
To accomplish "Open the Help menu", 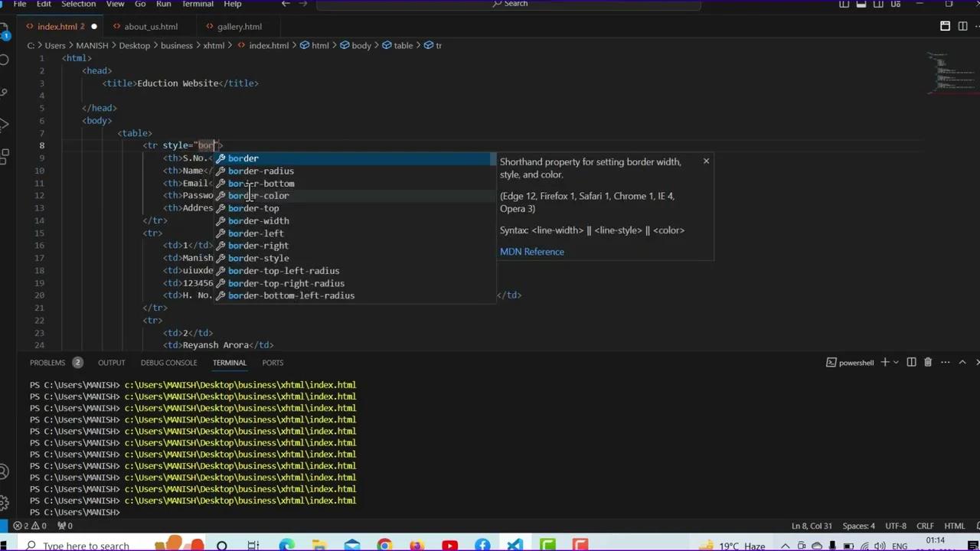I will (233, 4).
